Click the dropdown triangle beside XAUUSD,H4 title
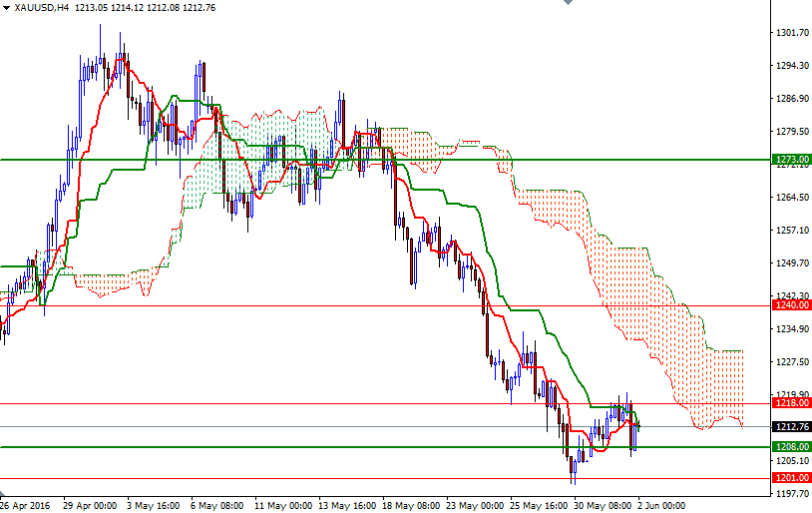The height and width of the screenshot is (513, 812). [7, 8]
